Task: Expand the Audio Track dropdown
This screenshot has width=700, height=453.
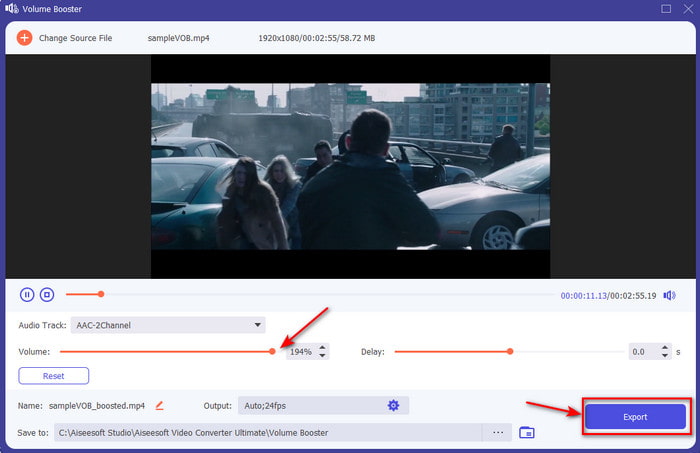Action: (x=258, y=325)
